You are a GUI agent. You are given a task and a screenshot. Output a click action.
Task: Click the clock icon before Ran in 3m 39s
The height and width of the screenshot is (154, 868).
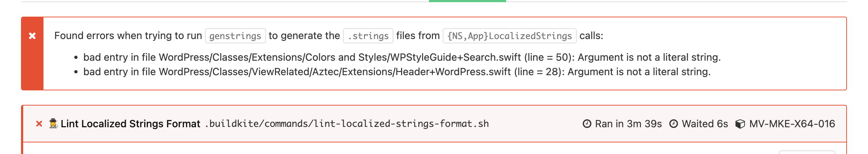pyautogui.click(x=587, y=124)
